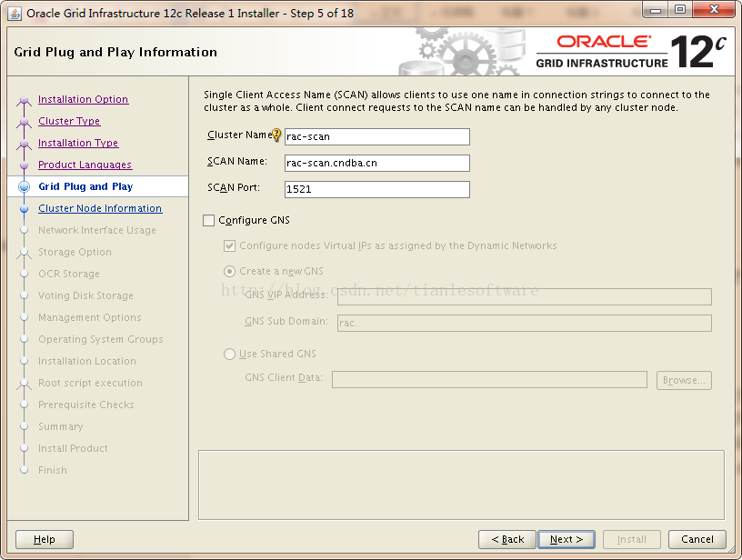Jump to the Installation Type step
This screenshot has height=560, width=742.
tap(78, 143)
